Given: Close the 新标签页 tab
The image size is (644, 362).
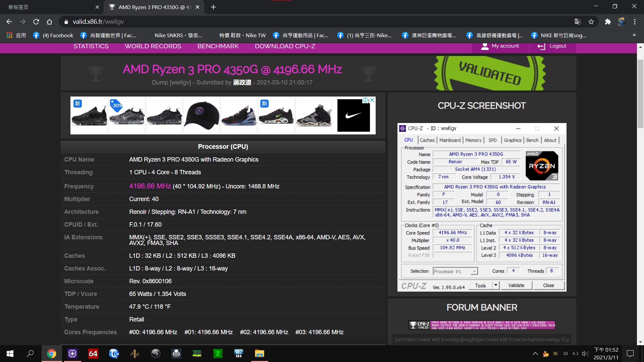Looking at the screenshot, I should pos(97,7).
